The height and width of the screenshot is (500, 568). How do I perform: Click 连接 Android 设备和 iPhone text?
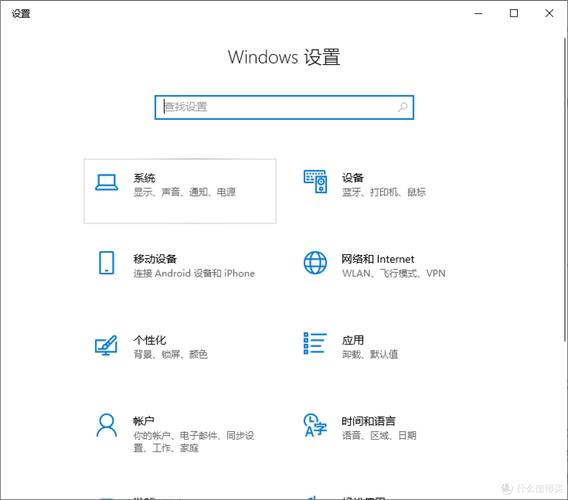pyautogui.click(x=194, y=273)
